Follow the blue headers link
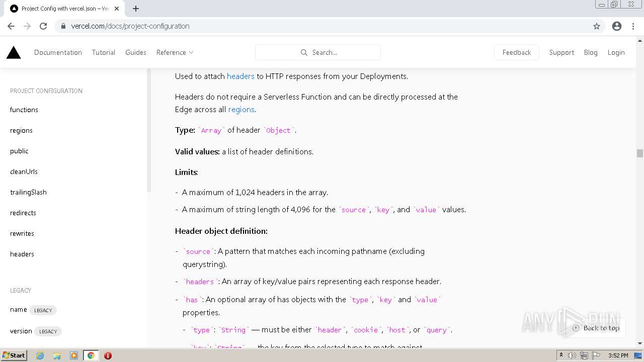The image size is (644, 362). (x=240, y=76)
